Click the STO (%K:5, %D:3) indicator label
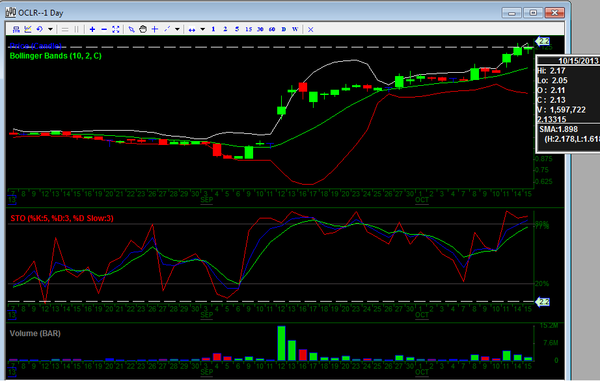This screenshot has width=600, height=381. tap(62, 218)
